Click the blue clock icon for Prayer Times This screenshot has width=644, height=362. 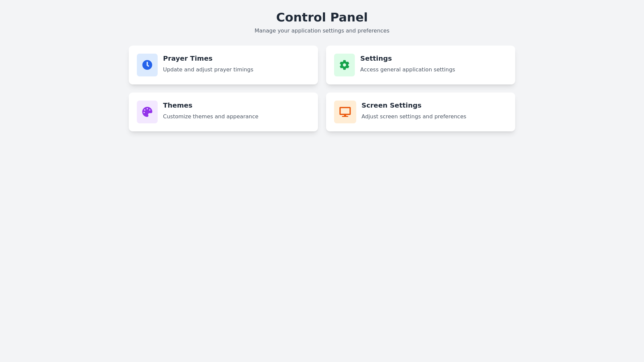147,65
